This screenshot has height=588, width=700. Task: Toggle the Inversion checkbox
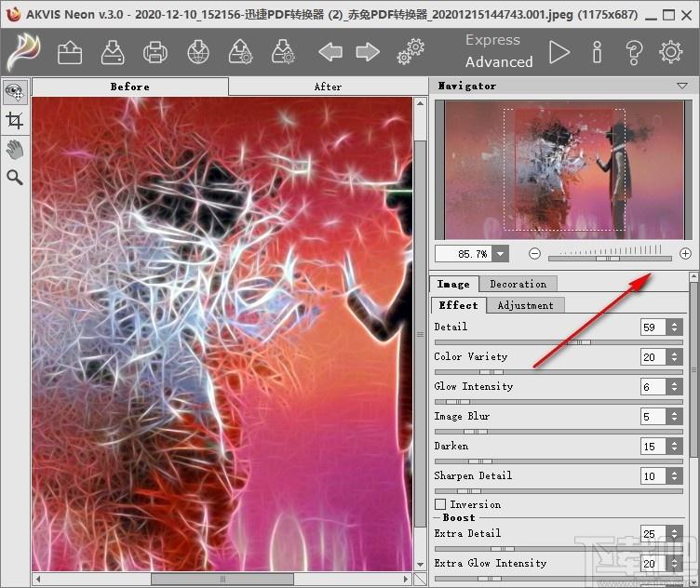click(440, 504)
